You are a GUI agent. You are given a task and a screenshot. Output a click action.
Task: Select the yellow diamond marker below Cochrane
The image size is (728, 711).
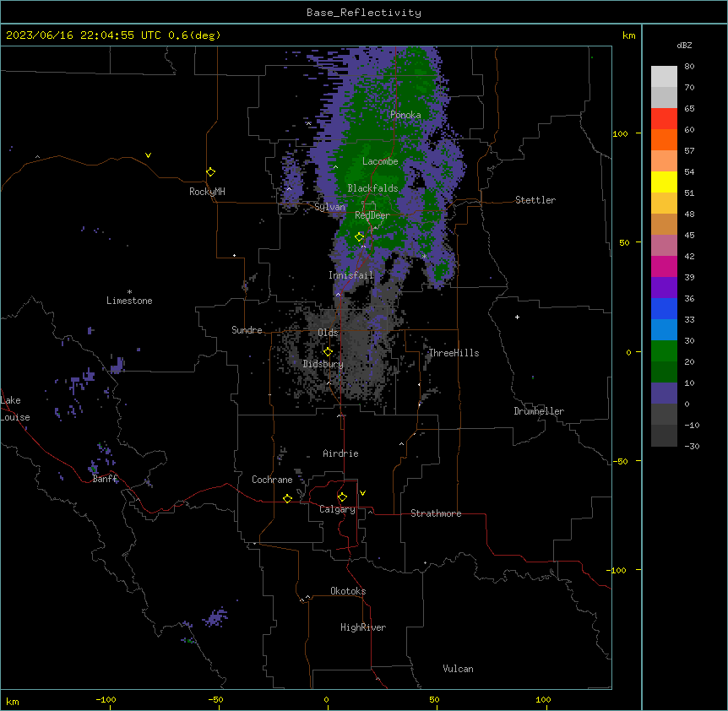(x=287, y=498)
